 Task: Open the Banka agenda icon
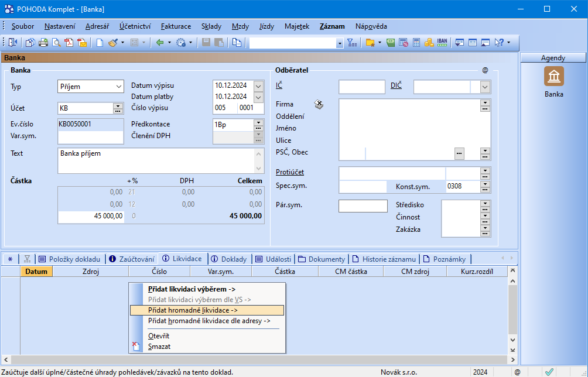click(554, 77)
